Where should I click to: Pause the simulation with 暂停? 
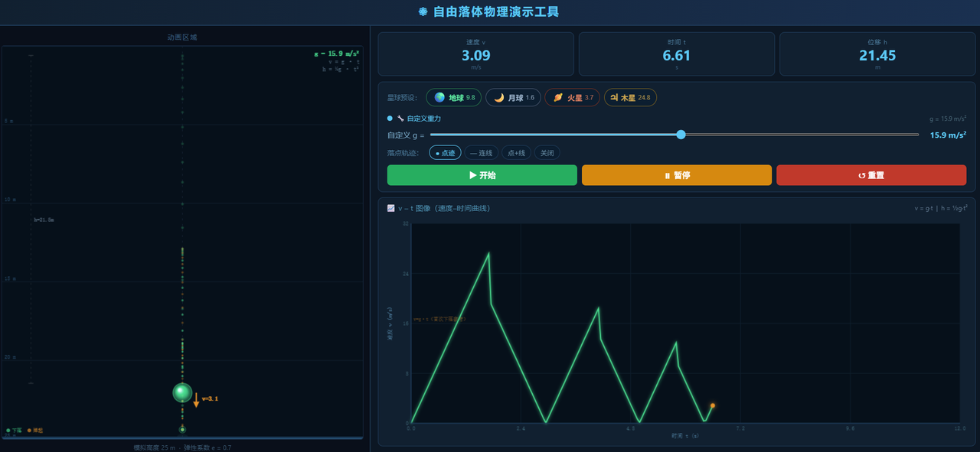(x=677, y=175)
